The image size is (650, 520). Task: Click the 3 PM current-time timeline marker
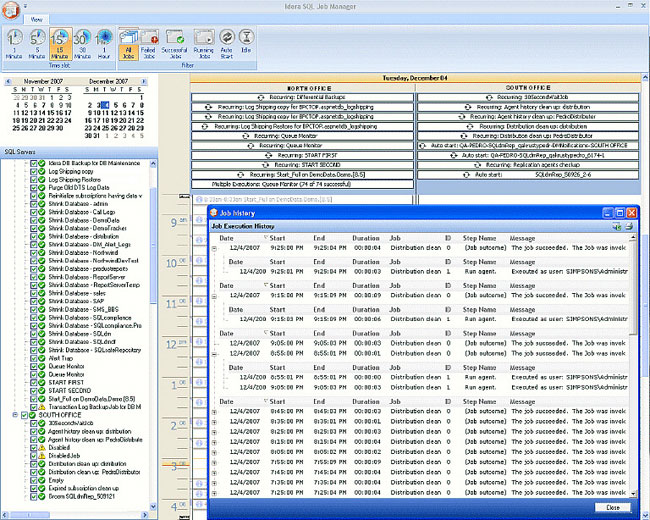point(175,466)
